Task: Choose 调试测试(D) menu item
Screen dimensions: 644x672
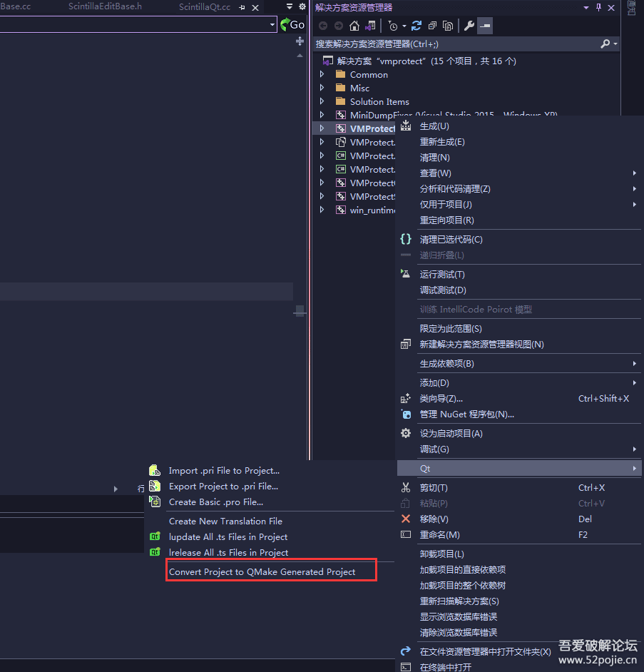Action: point(443,290)
